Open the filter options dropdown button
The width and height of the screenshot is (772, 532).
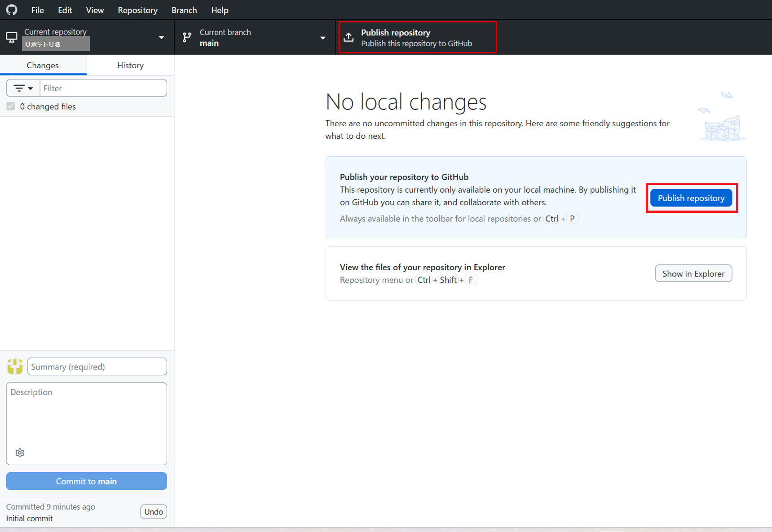23,88
